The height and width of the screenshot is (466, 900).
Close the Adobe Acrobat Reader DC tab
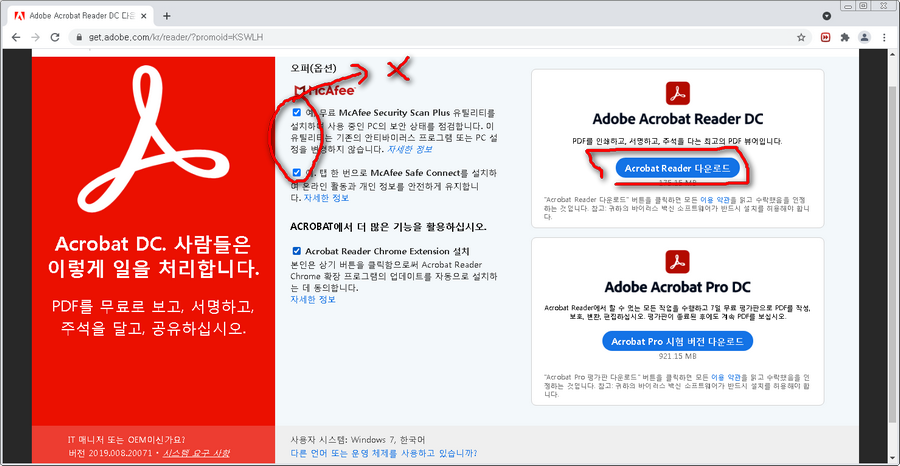point(144,15)
